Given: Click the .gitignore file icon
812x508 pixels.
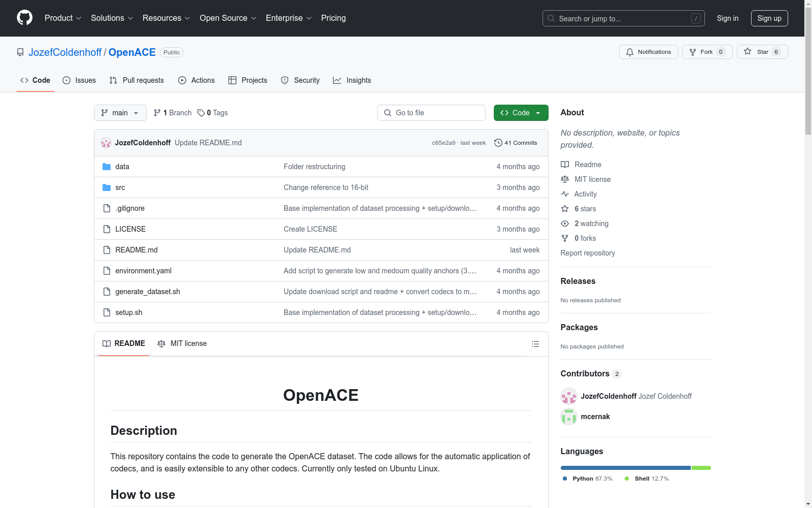Looking at the screenshot, I should (x=107, y=208).
